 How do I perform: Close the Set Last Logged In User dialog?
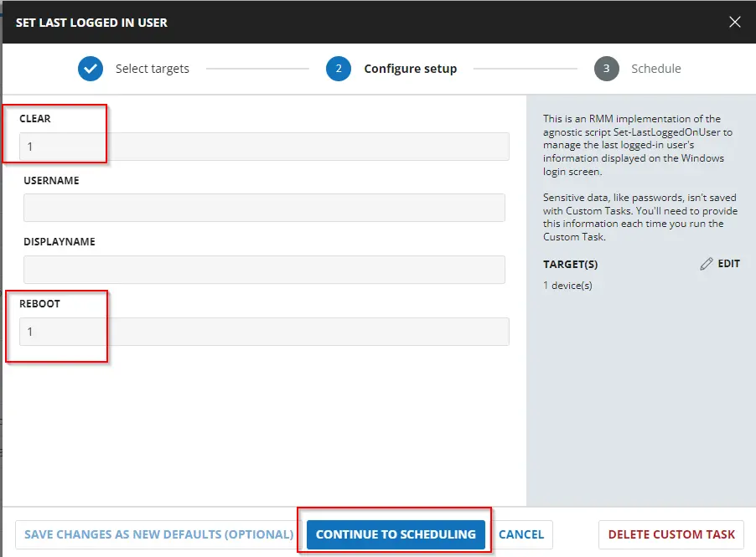(734, 22)
